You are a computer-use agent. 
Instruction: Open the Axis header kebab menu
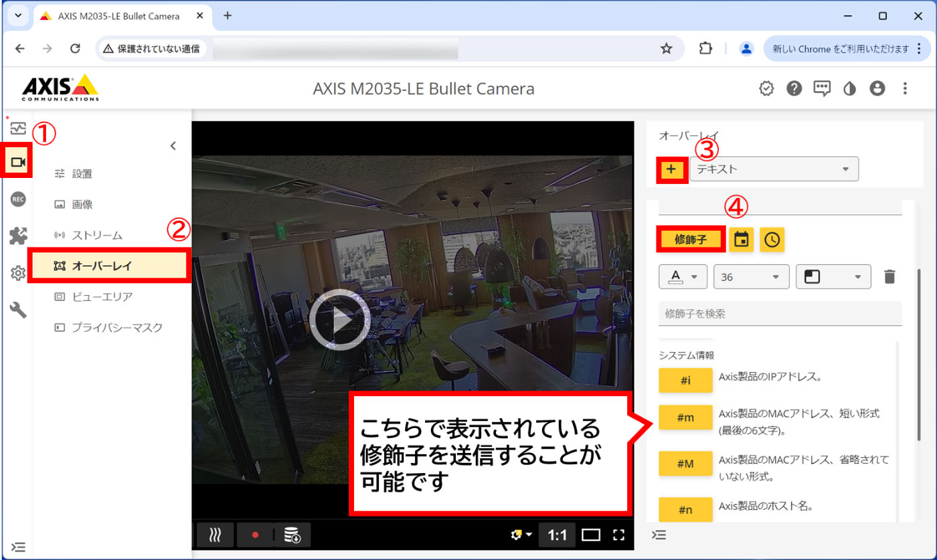[x=906, y=88]
